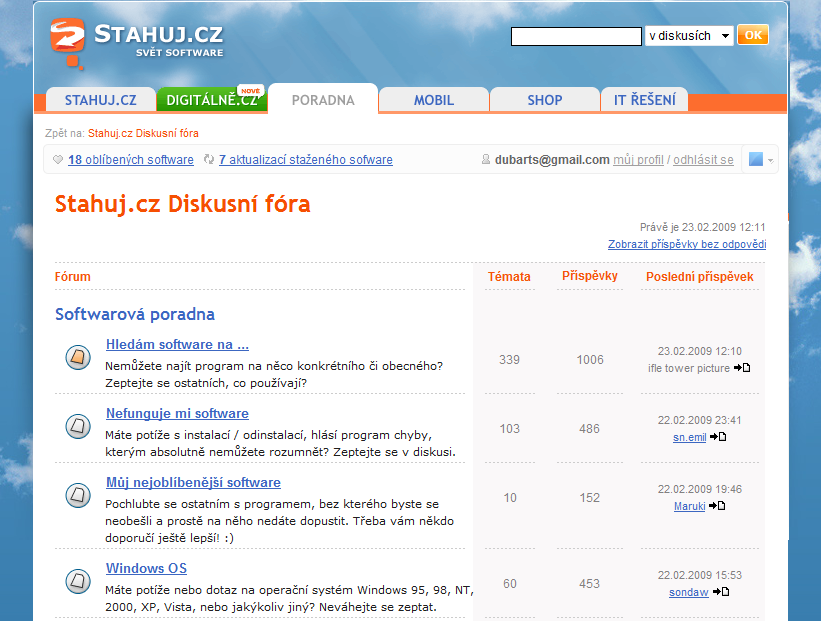This screenshot has width=821, height=621.
Task: Click post count 453
Action: point(590,584)
